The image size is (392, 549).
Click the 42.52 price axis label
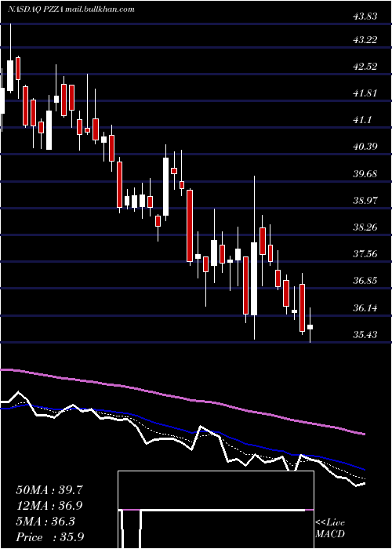tap(365, 67)
